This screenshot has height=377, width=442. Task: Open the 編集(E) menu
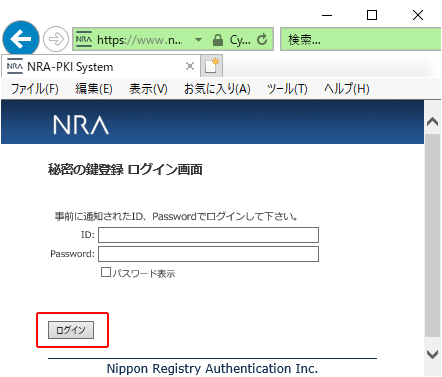click(94, 89)
